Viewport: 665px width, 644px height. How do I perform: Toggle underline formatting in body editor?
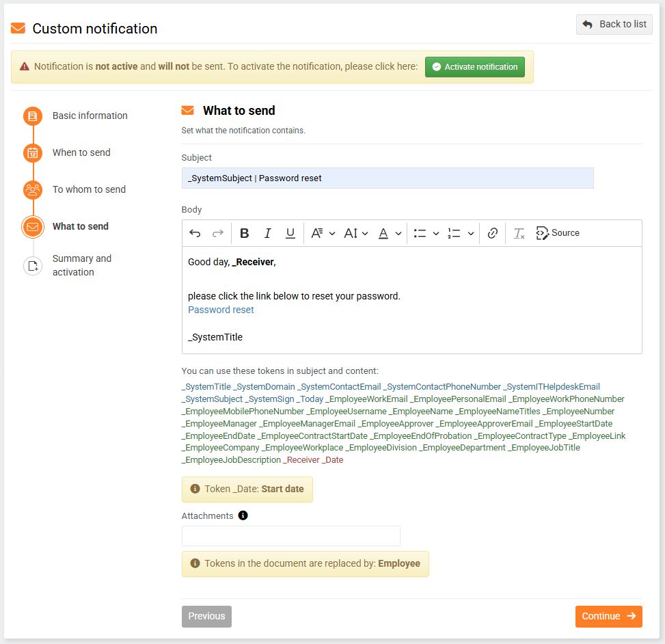290,233
